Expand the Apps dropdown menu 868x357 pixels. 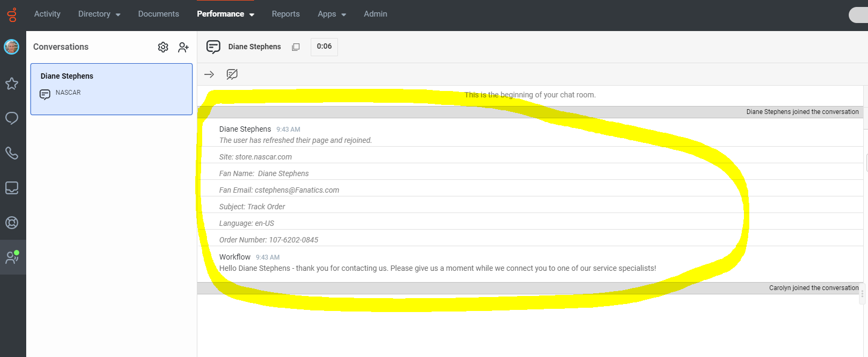click(x=332, y=14)
